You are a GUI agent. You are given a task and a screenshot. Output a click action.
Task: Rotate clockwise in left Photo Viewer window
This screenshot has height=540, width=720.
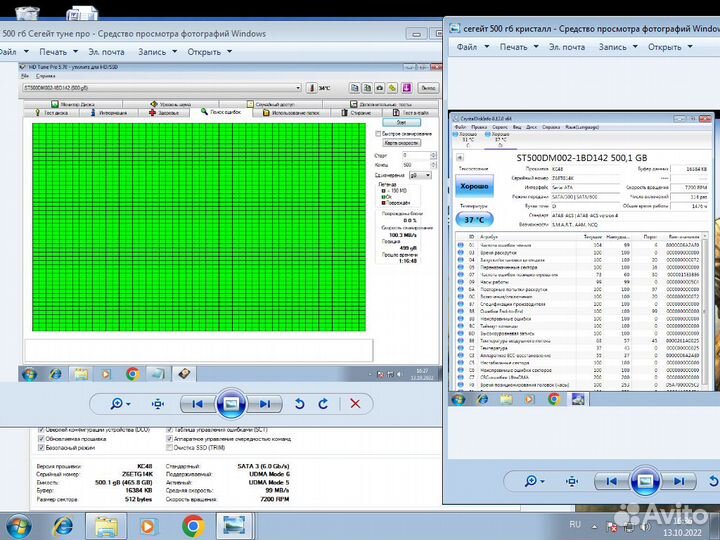coord(323,404)
